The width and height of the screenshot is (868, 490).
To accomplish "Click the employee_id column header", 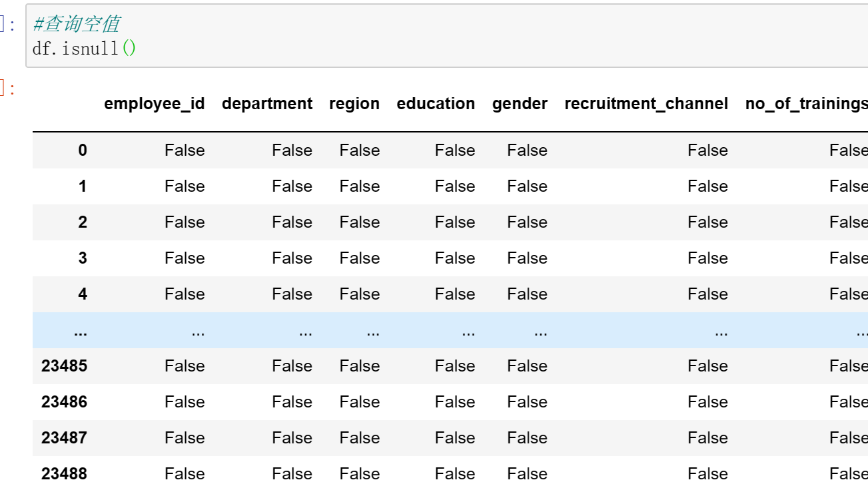I will point(154,104).
